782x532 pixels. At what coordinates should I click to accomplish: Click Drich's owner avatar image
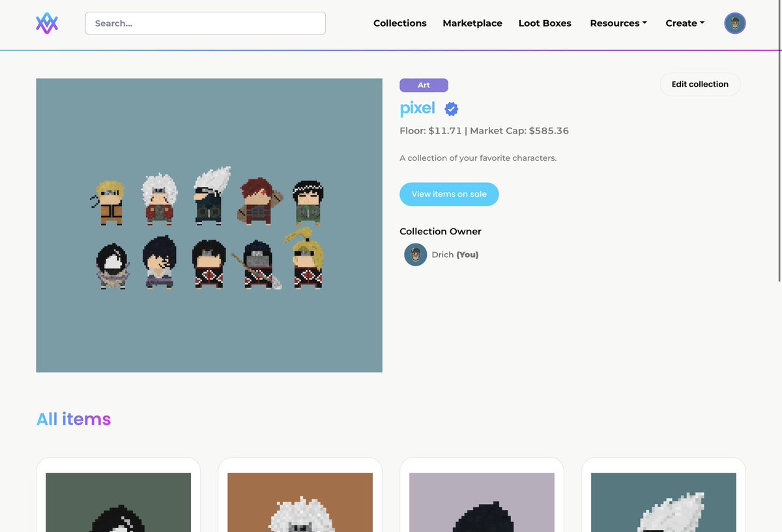click(415, 255)
